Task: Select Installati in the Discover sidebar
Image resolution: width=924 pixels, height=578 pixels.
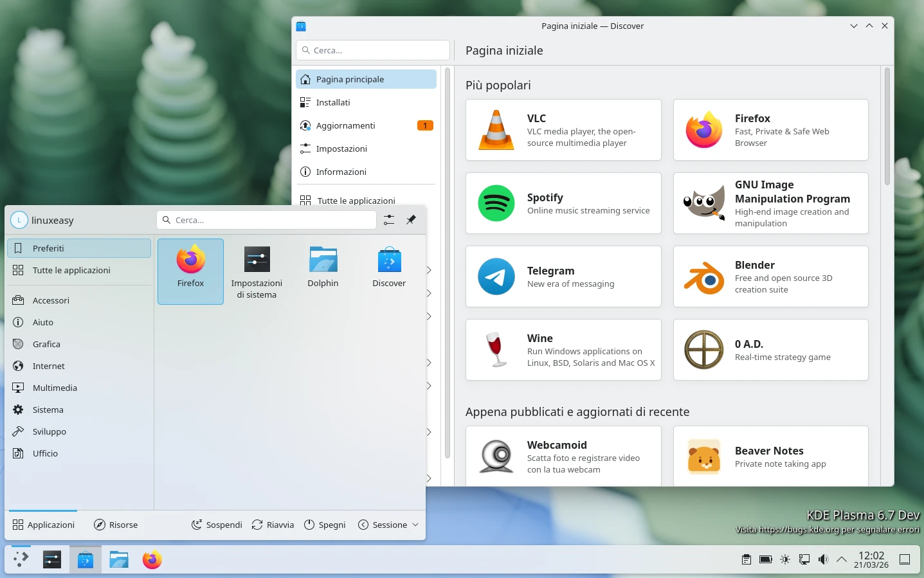Action: click(332, 102)
